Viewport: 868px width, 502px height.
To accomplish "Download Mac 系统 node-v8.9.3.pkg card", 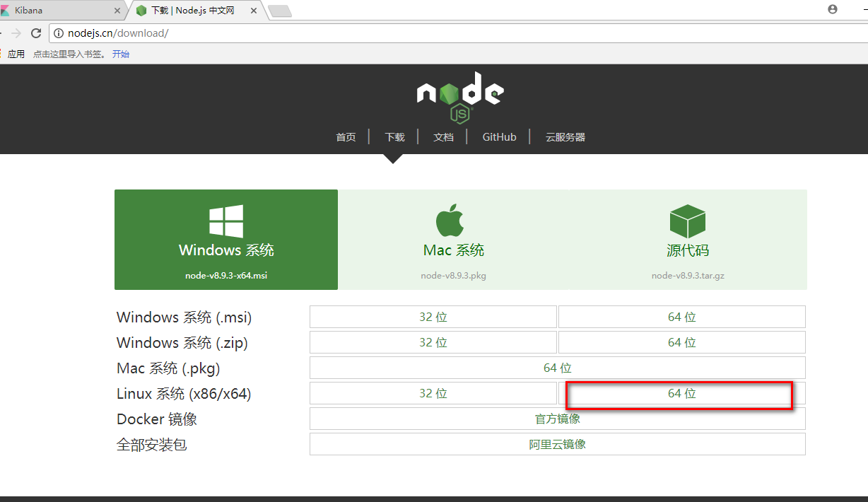I will pos(453,240).
